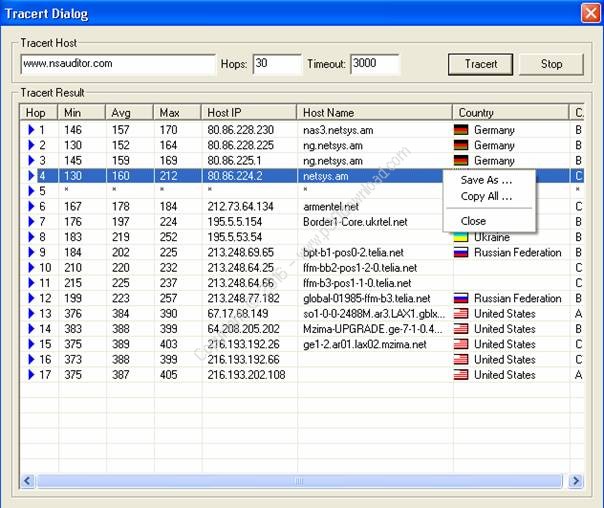Click the blue arrow icon for hop 3
604x508 pixels.
(x=32, y=160)
